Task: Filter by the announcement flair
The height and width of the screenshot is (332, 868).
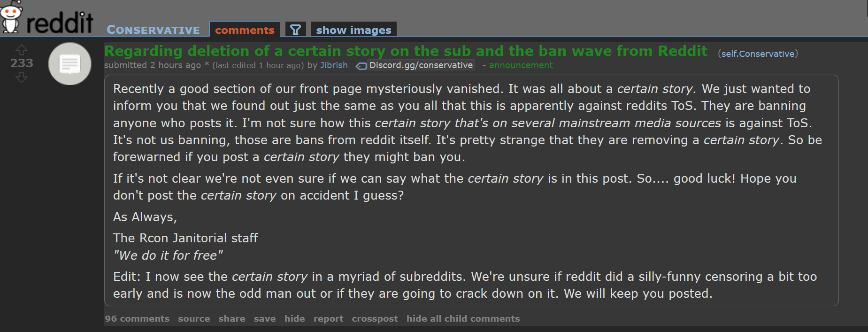Action: coord(521,65)
